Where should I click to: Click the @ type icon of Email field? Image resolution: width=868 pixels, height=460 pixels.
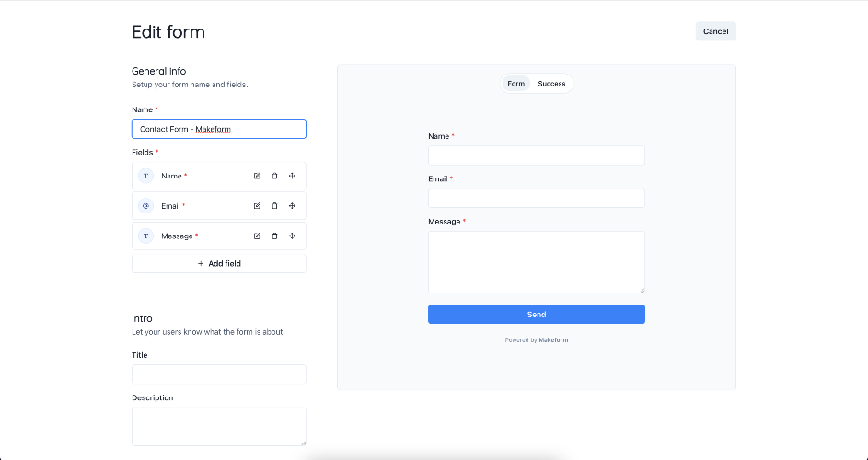[x=145, y=206]
